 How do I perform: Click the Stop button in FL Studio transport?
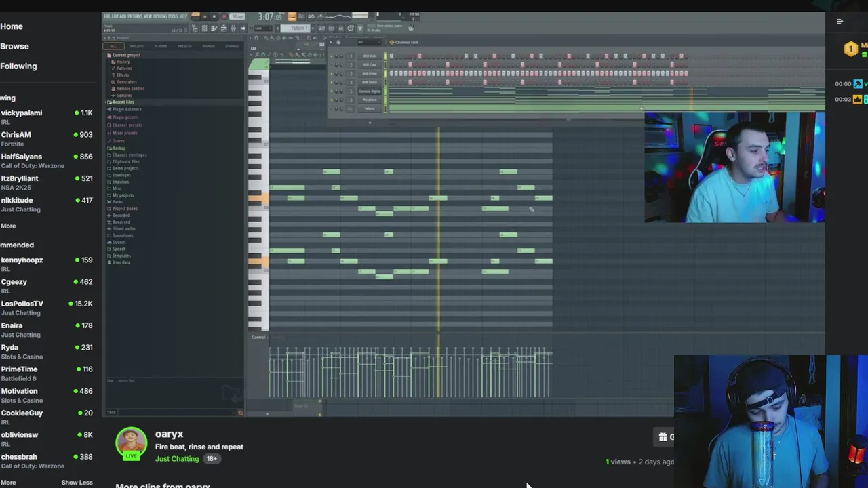pyautogui.click(x=214, y=16)
